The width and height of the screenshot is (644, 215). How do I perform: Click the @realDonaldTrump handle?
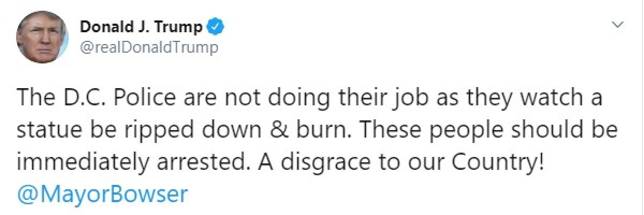149,47
